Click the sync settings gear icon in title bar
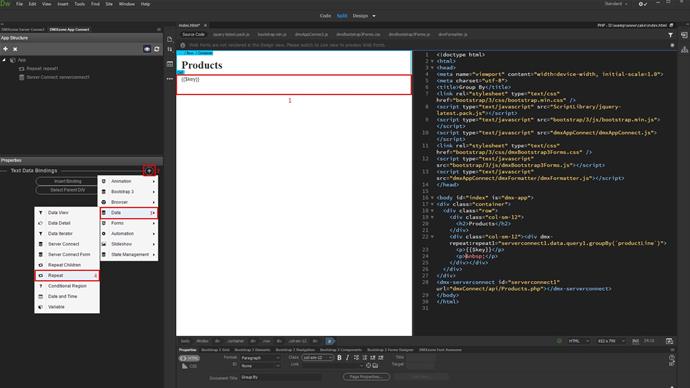The width and height of the screenshot is (690, 388). (x=642, y=4)
